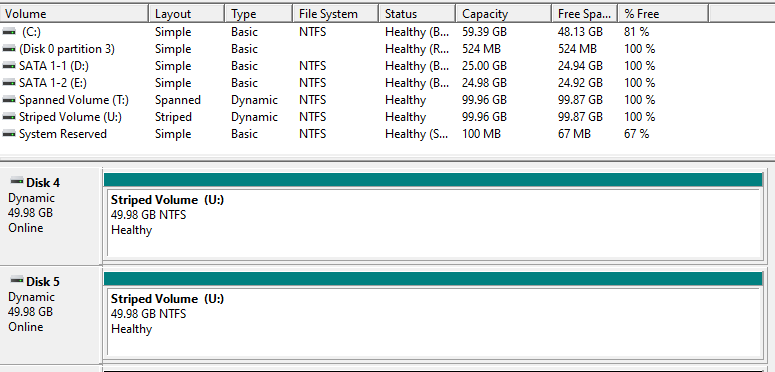Click the 99.87 GB free space for Spanned Volume
Image resolution: width=775 pixels, height=372 pixels.
click(x=580, y=100)
